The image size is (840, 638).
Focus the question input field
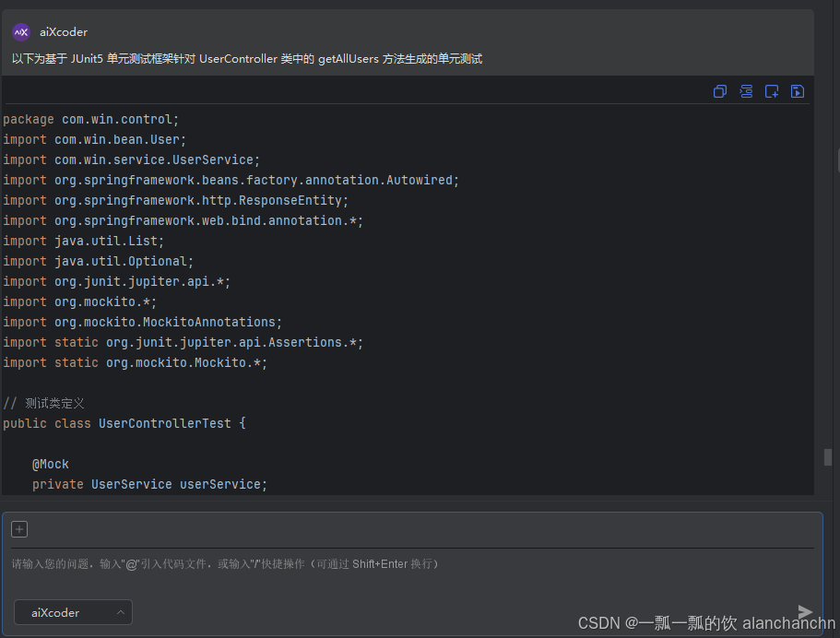(412, 563)
